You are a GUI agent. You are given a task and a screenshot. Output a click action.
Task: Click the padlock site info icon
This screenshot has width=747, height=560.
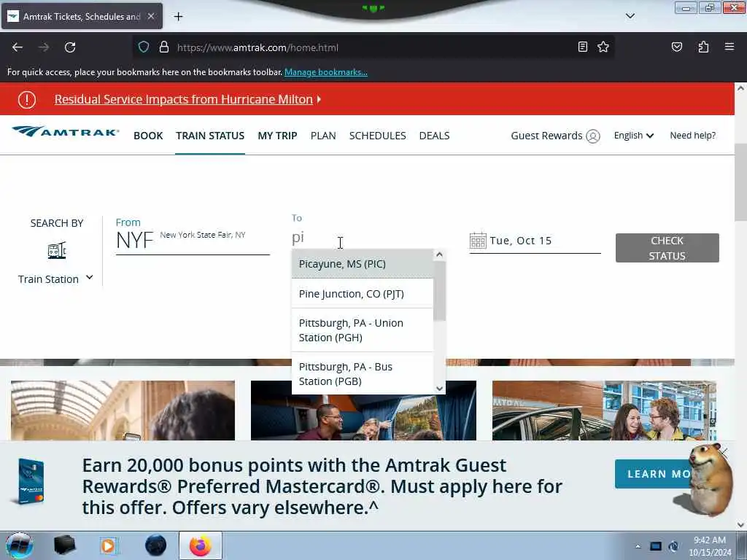(x=164, y=47)
